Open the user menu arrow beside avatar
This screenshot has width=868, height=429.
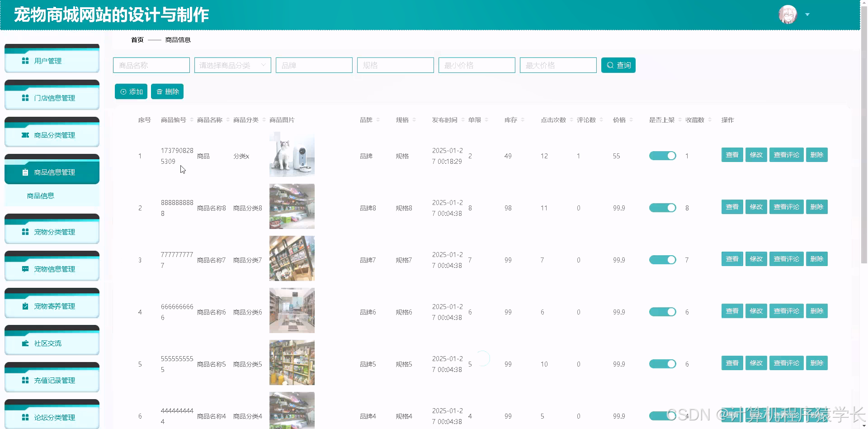(x=807, y=14)
